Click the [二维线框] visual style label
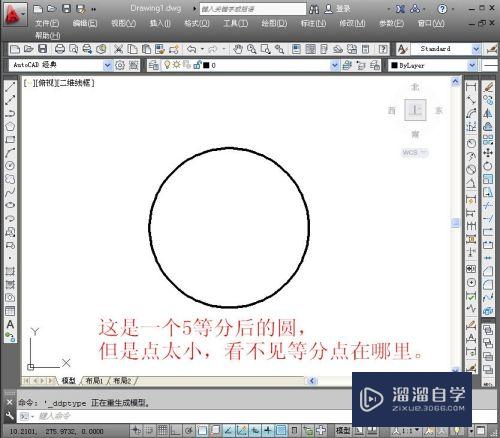 pyautogui.click(x=76, y=83)
